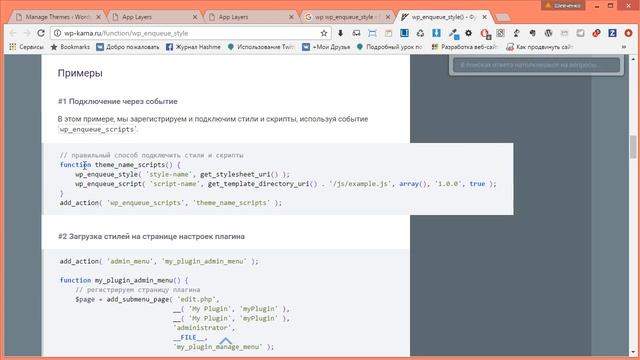Close the active wp_enqueue_style() tab
640x360 pixels.
pos(484,17)
